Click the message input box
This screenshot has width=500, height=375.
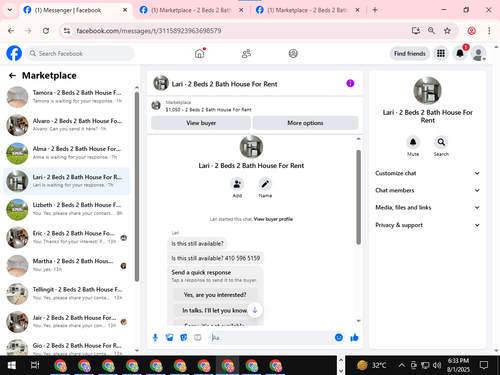(x=271, y=338)
